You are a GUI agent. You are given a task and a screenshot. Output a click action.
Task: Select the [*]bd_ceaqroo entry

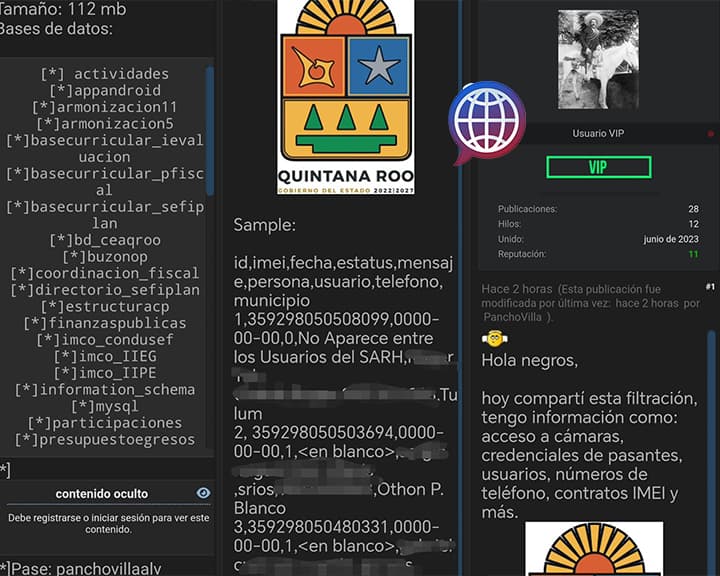(105, 240)
